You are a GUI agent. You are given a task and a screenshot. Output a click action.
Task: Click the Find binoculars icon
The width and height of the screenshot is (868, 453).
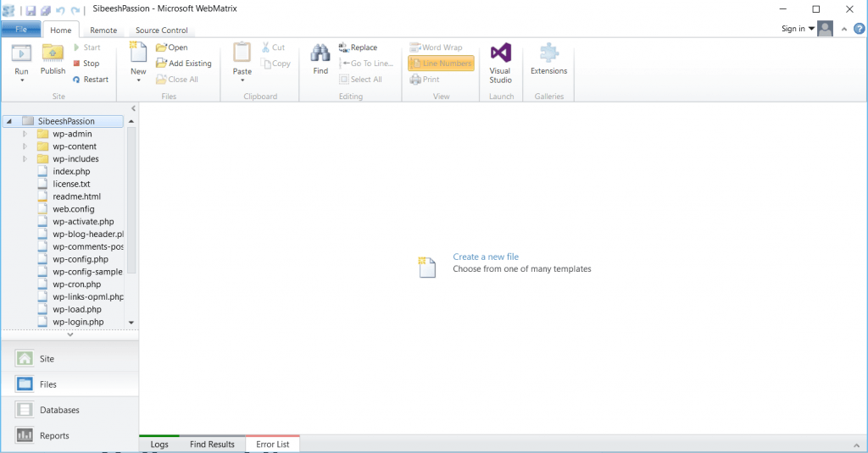pyautogui.click(x=320, y=53)
